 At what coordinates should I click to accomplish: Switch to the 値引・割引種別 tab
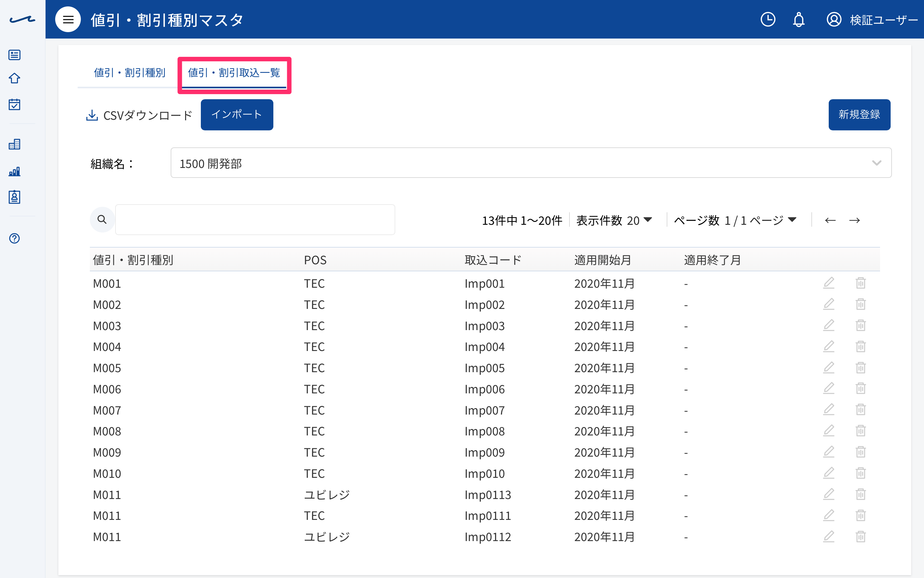click(x=129, y=72)
